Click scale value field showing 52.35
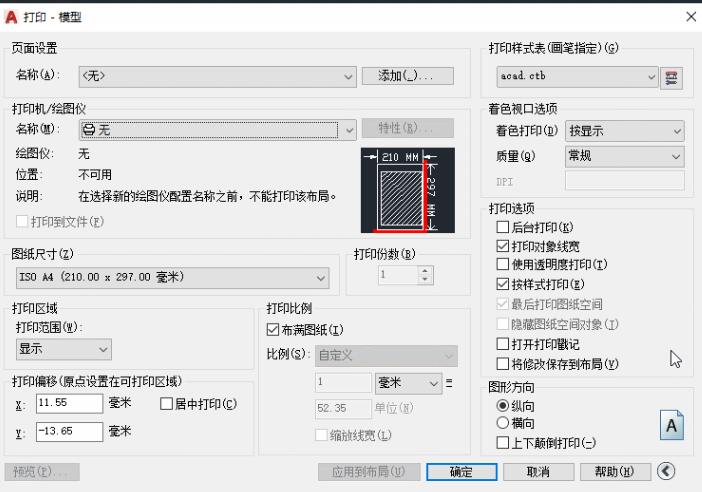Viewport: 702px width, 492px height. click(x=343, y=409)
